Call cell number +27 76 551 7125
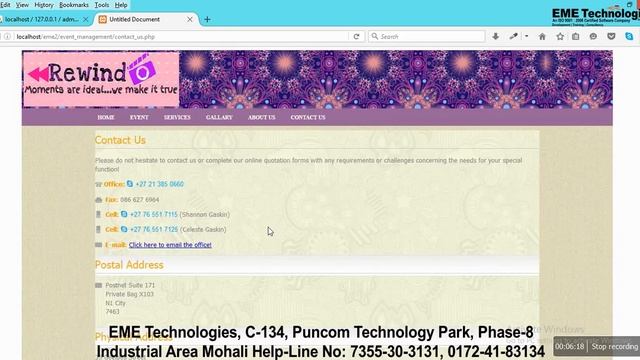 154,229
